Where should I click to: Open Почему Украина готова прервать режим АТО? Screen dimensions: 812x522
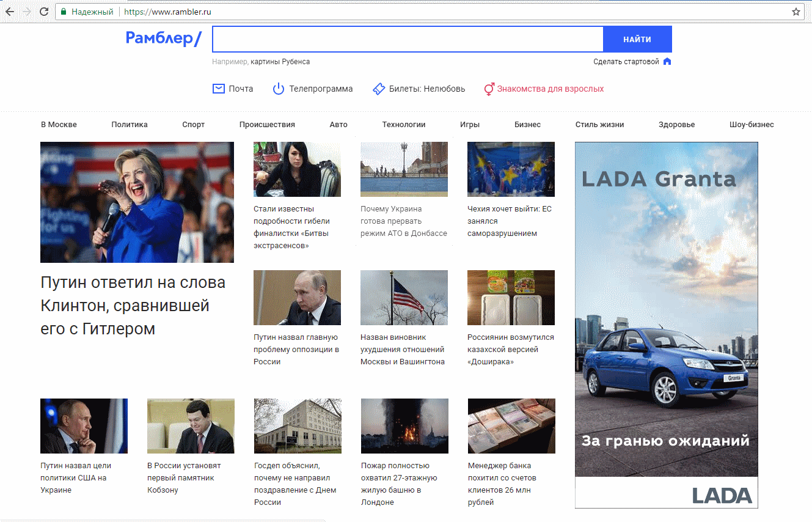pyautogui.click(x=404, y=221)
